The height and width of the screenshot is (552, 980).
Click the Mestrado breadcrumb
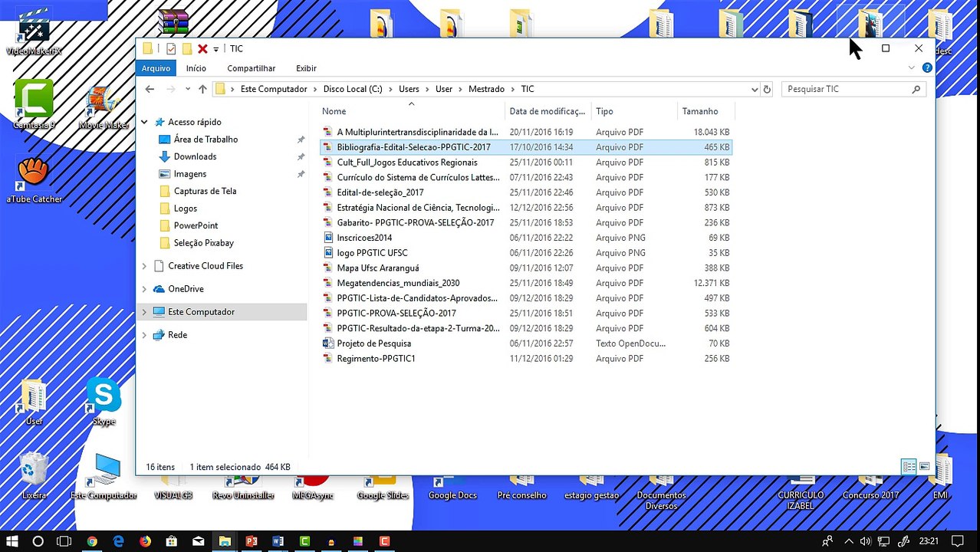click(x=486, y=89)
